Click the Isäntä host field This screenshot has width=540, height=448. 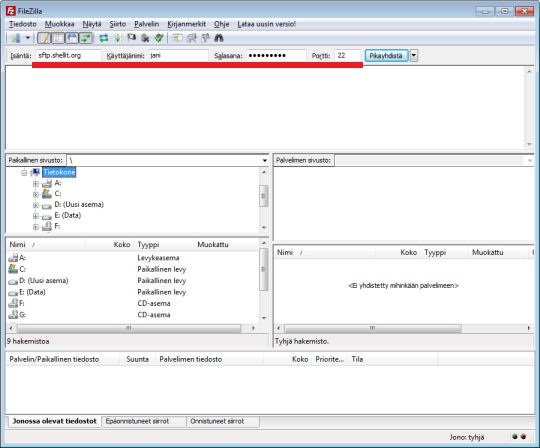point(68,55)
